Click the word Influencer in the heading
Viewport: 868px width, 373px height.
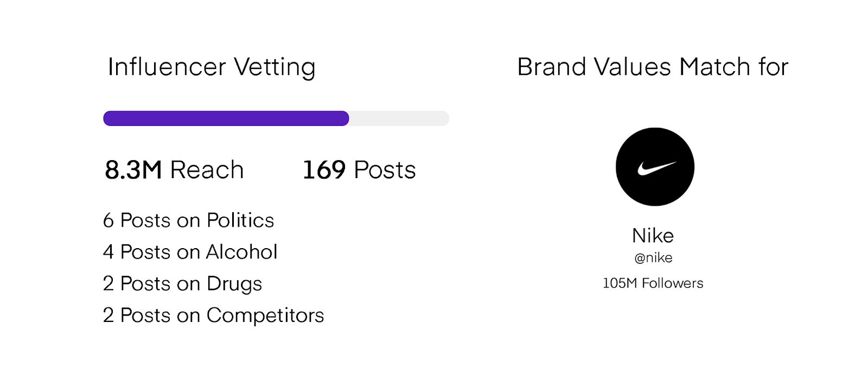[x=167, y=67]
